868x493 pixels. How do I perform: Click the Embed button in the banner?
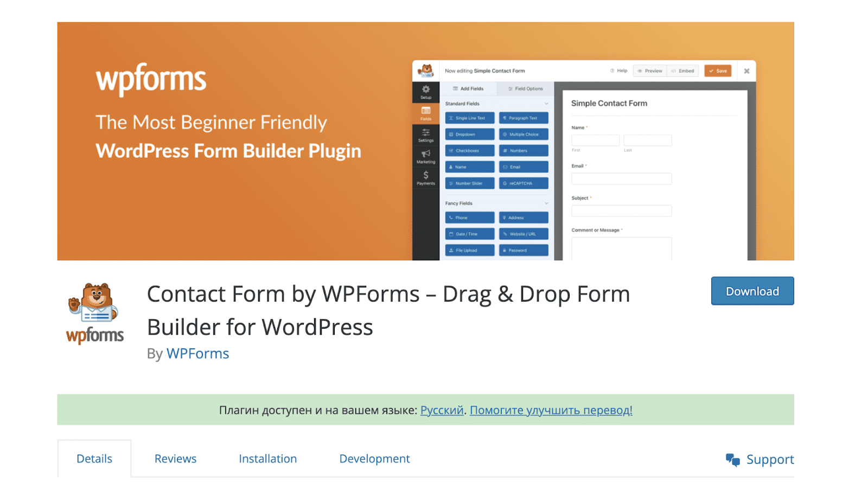pyautogui.click(x=682, y=71)
